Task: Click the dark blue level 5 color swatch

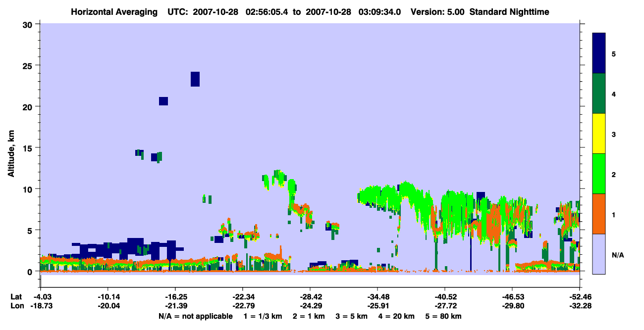Action: tap(599, 53)
